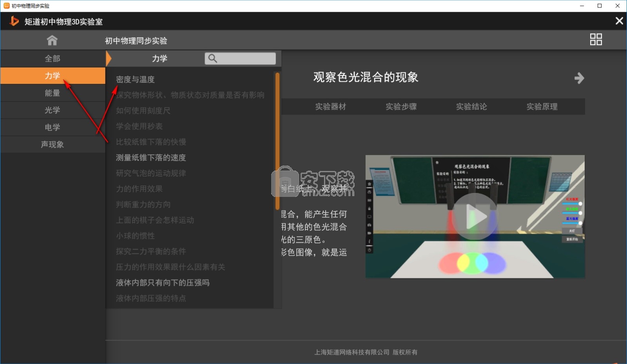
Task: Open experiment 液体内部压强的特点
Action: tap(151, 299)
